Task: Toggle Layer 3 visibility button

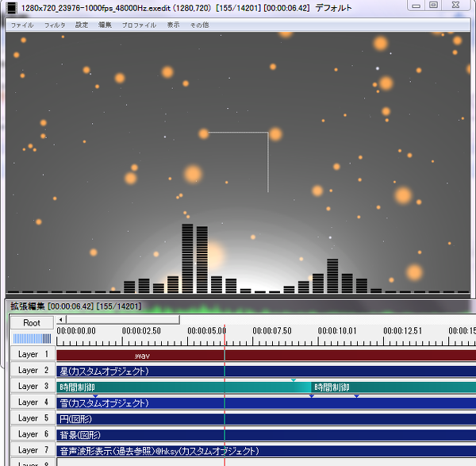Action: coord(32,387)
